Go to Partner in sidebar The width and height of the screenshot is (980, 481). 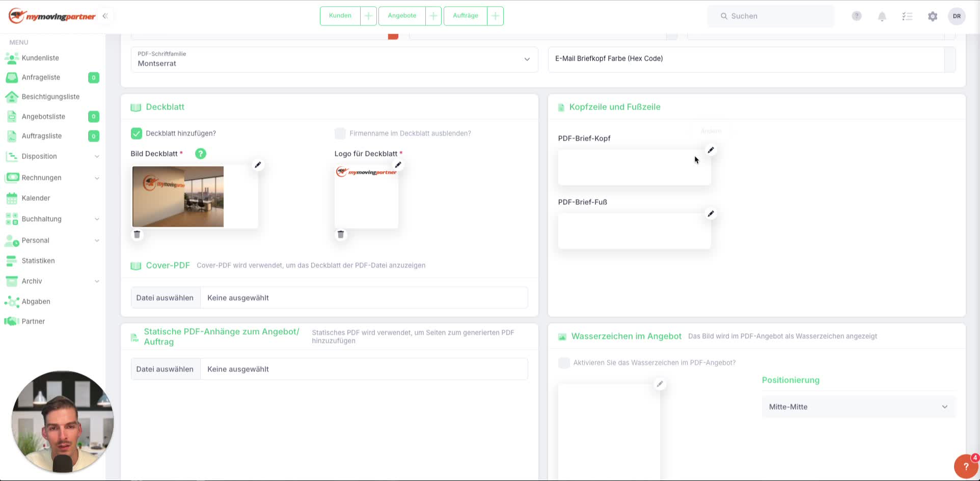33,322
